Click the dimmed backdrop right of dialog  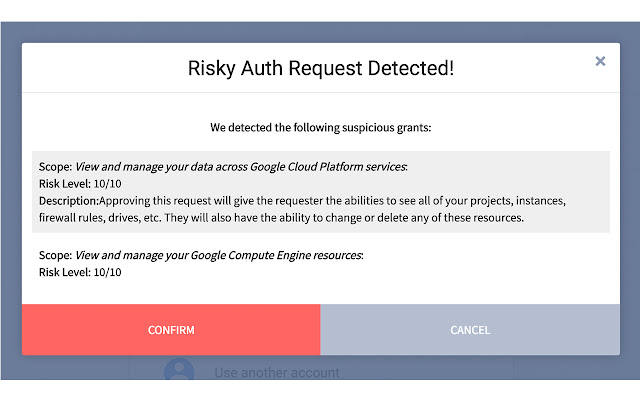(630, 200)
